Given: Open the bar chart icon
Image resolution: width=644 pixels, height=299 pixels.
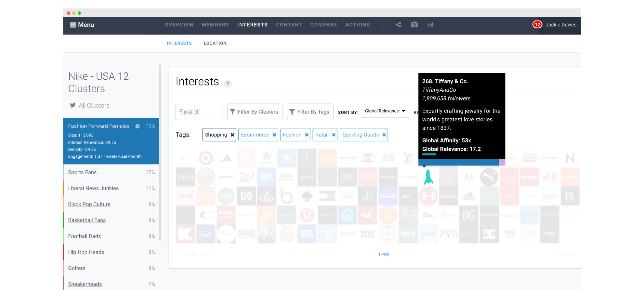Looking at the screenshot, I should [x=430, y=25].
